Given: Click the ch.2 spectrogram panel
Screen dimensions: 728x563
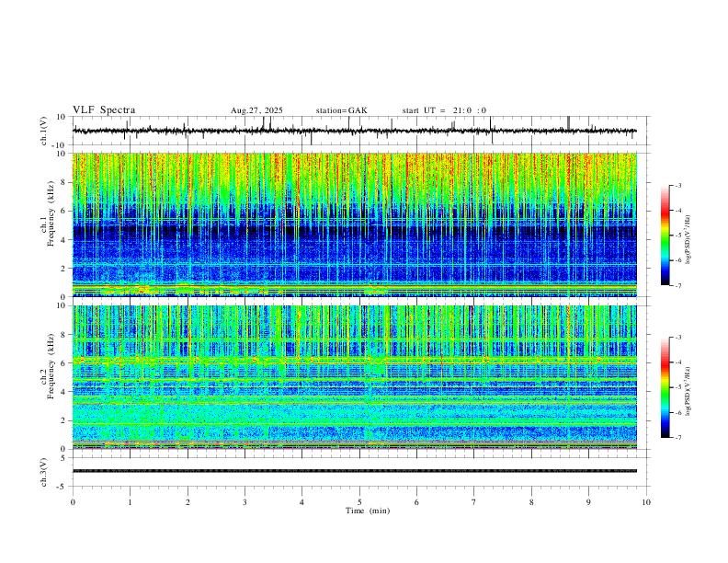Looking at the screenshot, I should tap(355, 377).
